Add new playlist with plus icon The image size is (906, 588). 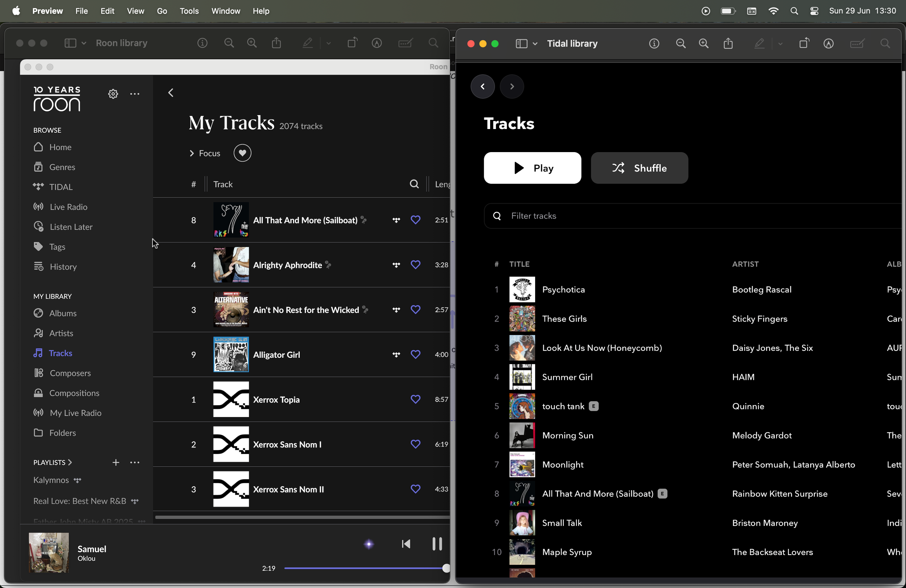coord(116,463)
